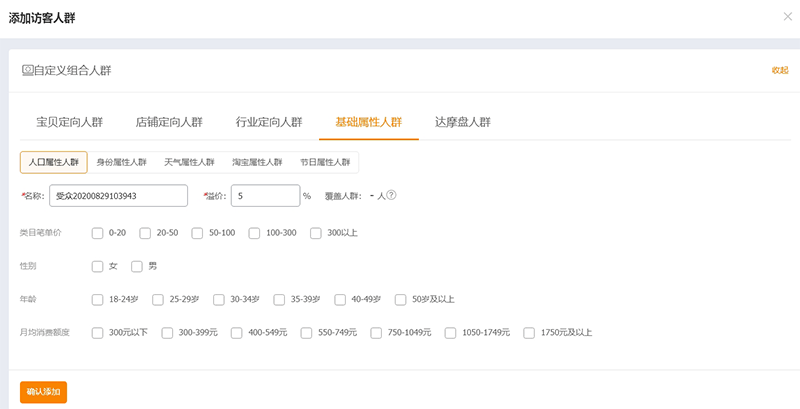Screen dimensions: 800x409
Task: Select 淘宝属性人群 sub-tab
Action: pos(257,162)
